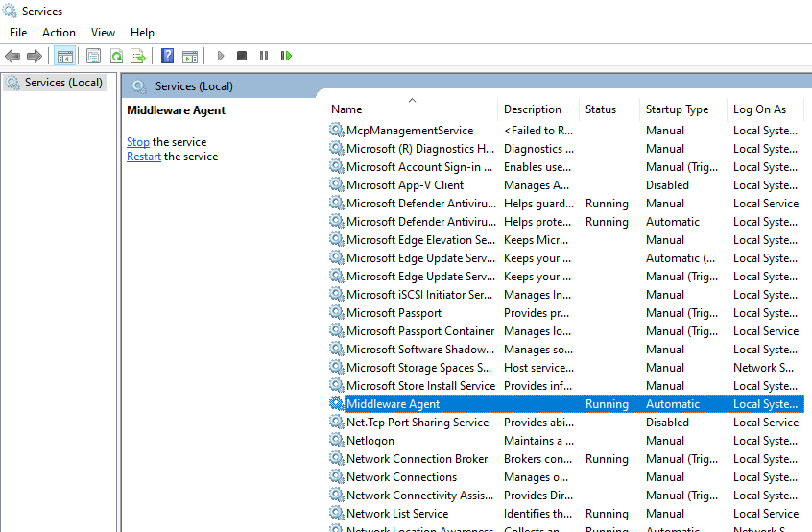Click the Start Service play icon
Screen dimensions: 812x532
(221, 56)
